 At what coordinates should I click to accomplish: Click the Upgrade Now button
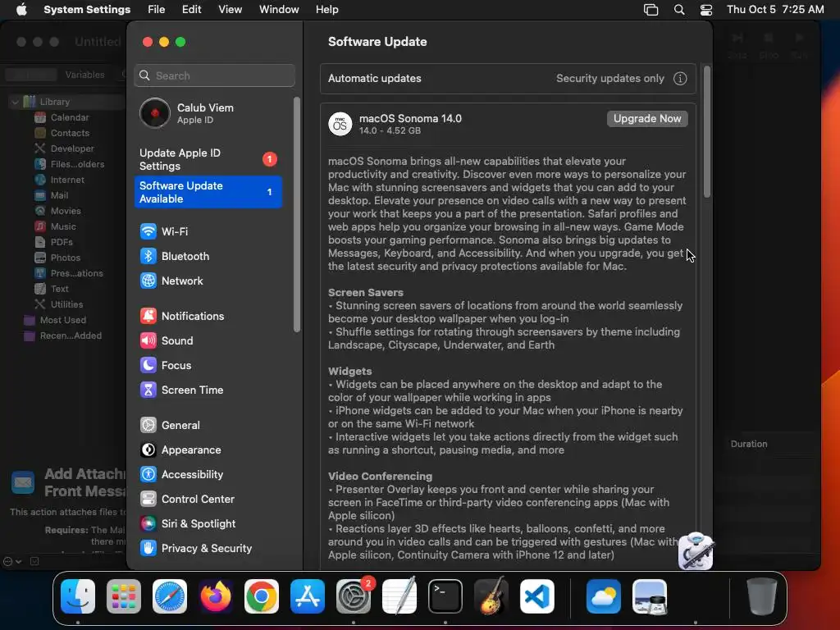point(647,118)
